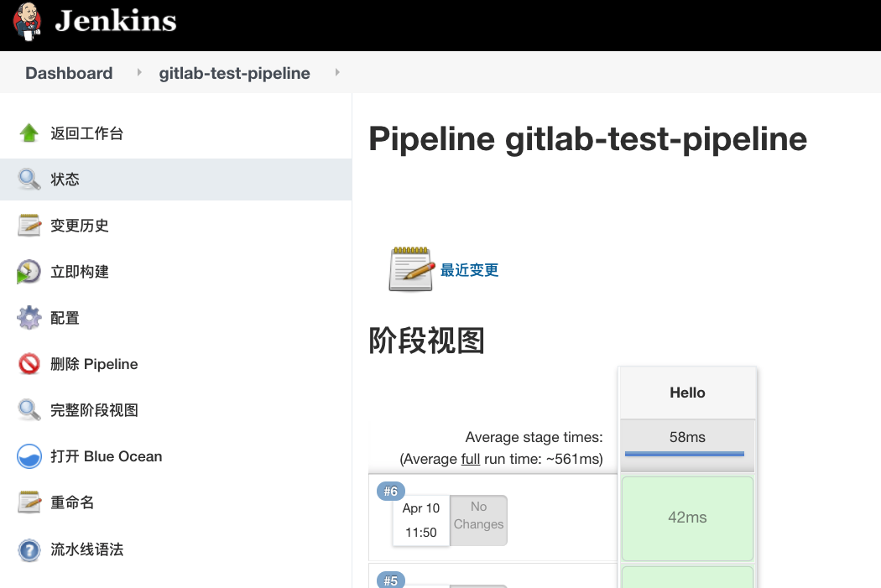The image size is (881, 588).
Task: Open the 最近变更 link
Action: coord(469,270)
